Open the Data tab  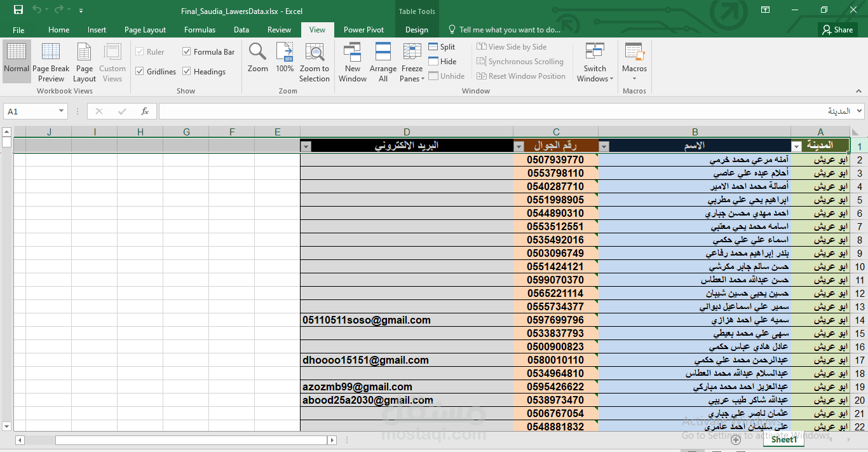[x=241, y=30]
